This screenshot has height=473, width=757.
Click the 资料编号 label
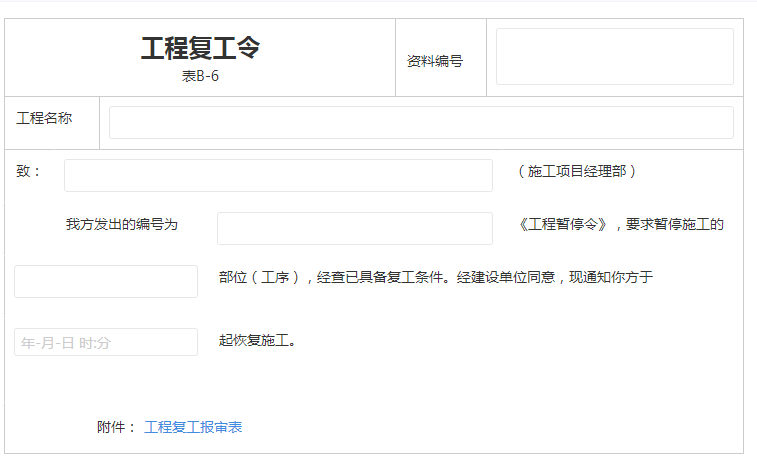(x=434, y=61)
